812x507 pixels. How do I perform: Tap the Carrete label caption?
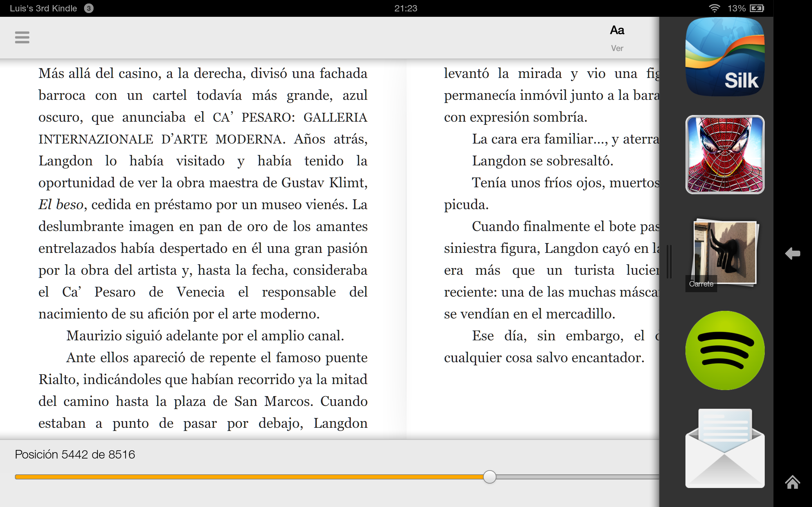[701, 284]
